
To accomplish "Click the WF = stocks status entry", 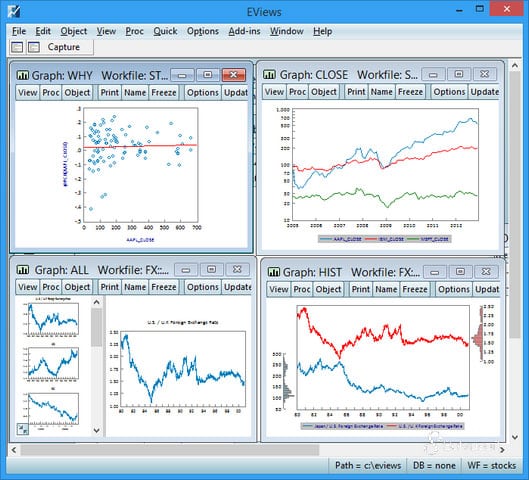I will (x=492, y=465).
